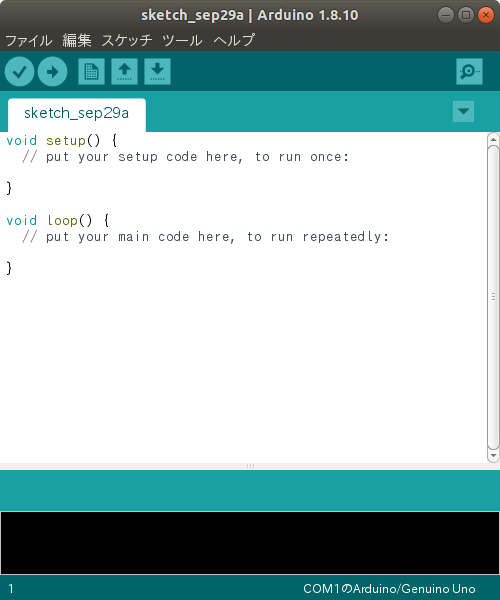Open the スケッチ menu
The image size is (500, 600).
pos(127,40)
